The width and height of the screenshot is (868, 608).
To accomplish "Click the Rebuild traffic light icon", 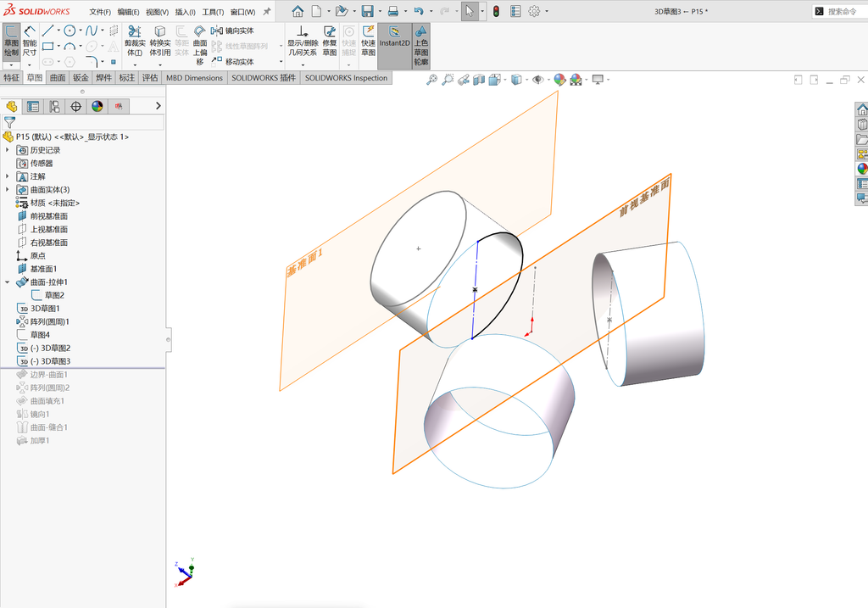I will click(x=496, y=11).
